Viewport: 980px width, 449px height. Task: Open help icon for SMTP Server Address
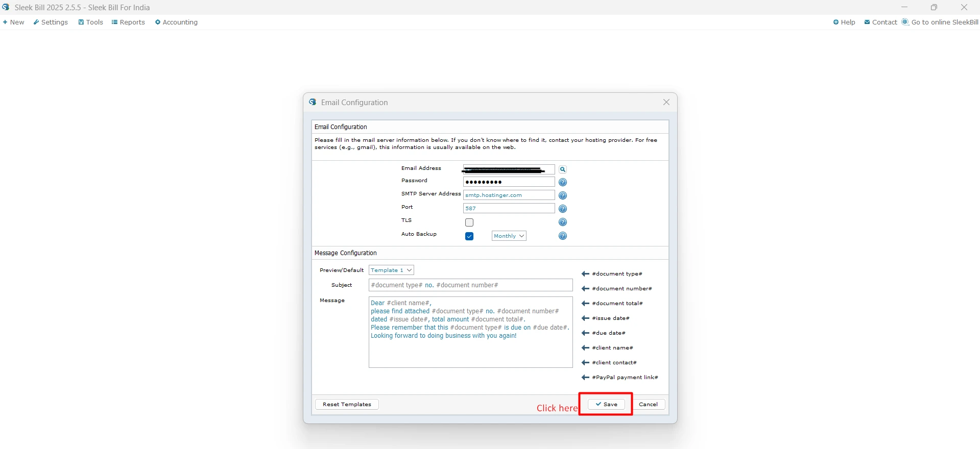point(562,195)
